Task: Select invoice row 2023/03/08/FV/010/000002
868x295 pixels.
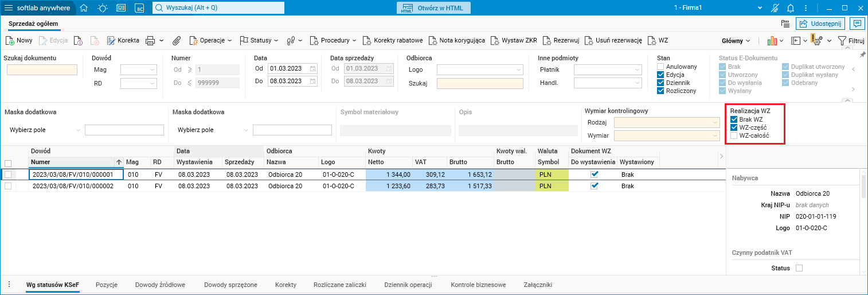Action: [76, 186]
